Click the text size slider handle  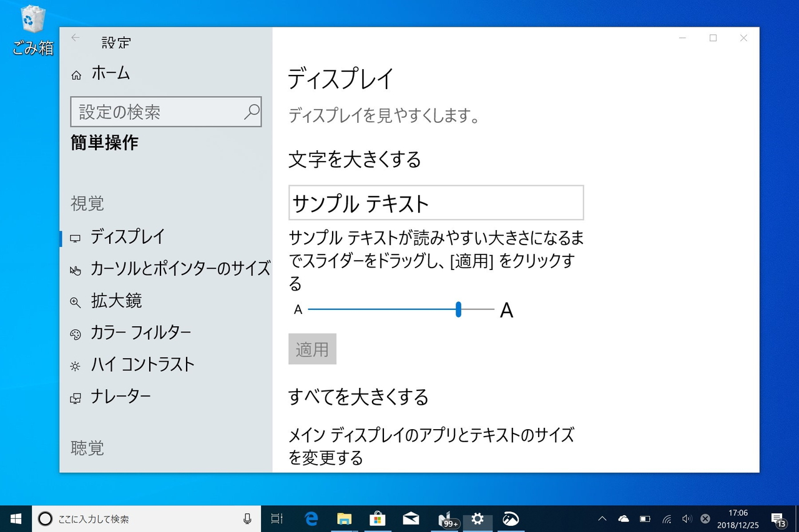tap(458, 310)
